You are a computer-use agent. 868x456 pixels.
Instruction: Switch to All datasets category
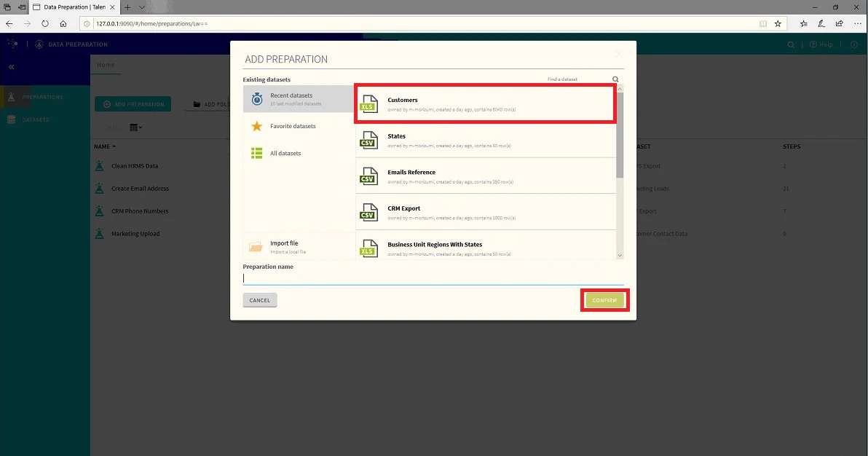[x=299, y=153]
